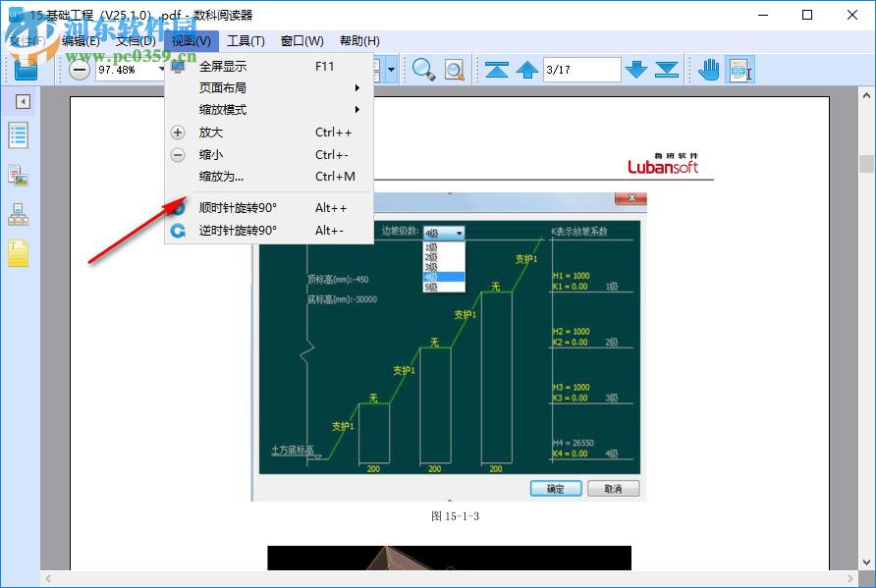
Task: Jump to the last page icon
Action: (x=667, y=70)
